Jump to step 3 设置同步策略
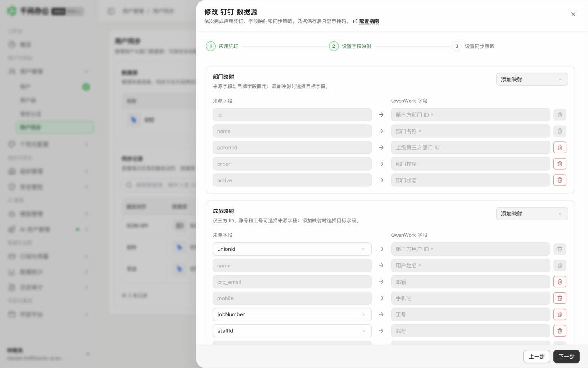 click(x=473, y=46)
